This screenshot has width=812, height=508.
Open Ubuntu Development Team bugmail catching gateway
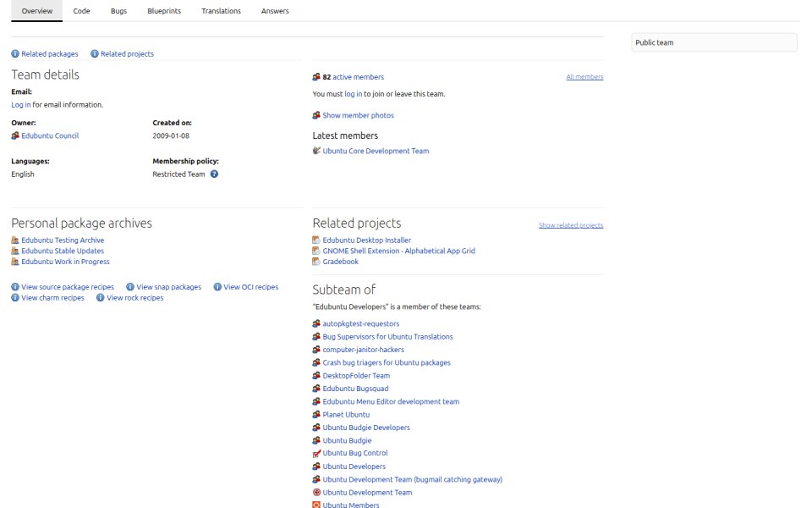[x=413, y=479]
